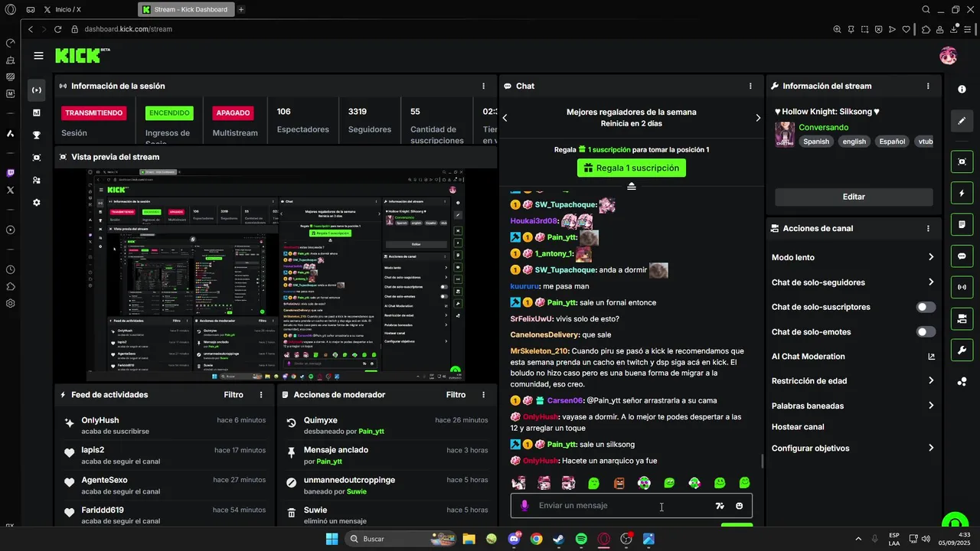Open the community users icon in Kick sidebar
This screenshot has width=980, height=551.
(37, 181)
